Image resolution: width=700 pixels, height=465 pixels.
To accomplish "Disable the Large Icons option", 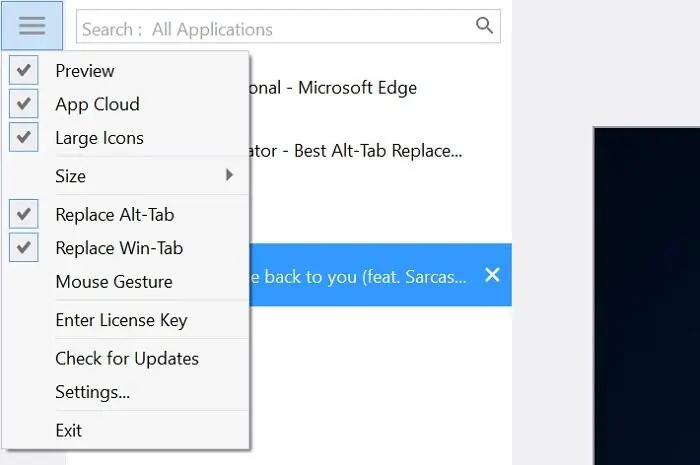I will 24,137.
